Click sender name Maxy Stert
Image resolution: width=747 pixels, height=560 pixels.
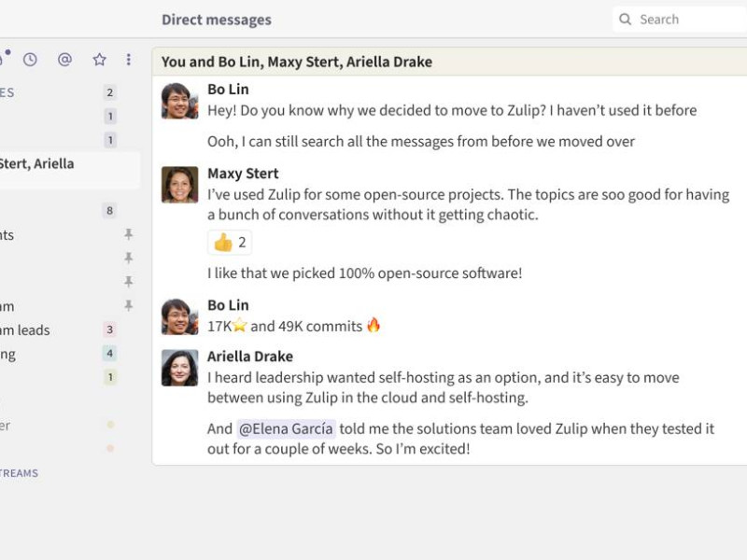click(x=243, y=174)
